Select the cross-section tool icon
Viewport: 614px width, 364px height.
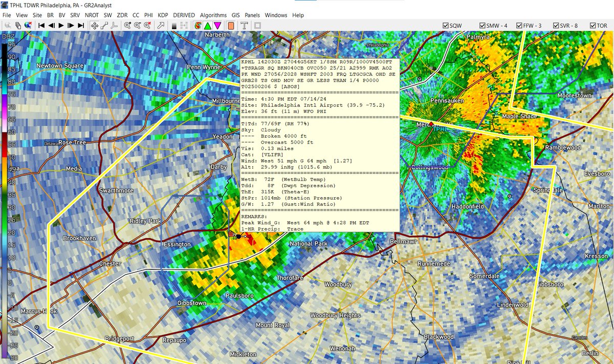pyautogui.click(x=114, y=25)
